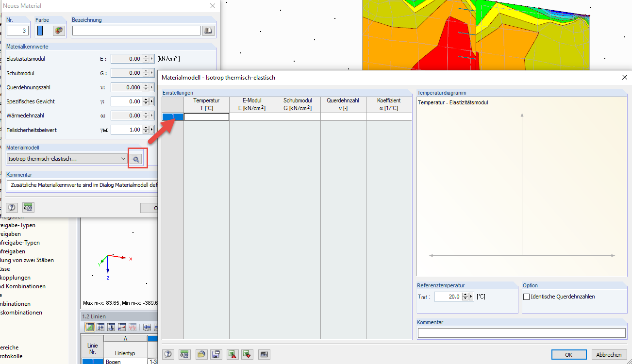This screenshot has width=632, height=364.
Task: Cancel dialog via Abbrechen
Action: (x=608, y=354)
